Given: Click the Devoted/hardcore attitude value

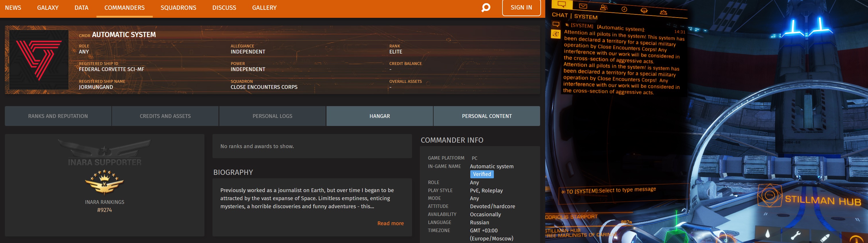Looking at the screenshot, I should click(x=492, y=206).
